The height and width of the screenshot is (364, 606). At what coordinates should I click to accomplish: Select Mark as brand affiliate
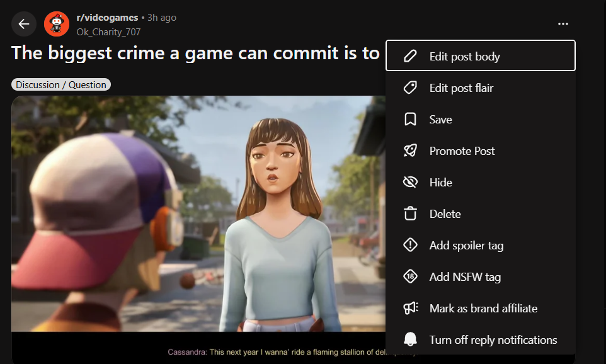tap(481, 308)
